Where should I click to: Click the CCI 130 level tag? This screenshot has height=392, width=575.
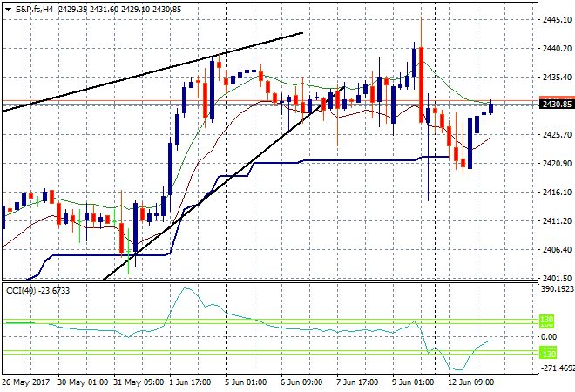coord(547,320)
